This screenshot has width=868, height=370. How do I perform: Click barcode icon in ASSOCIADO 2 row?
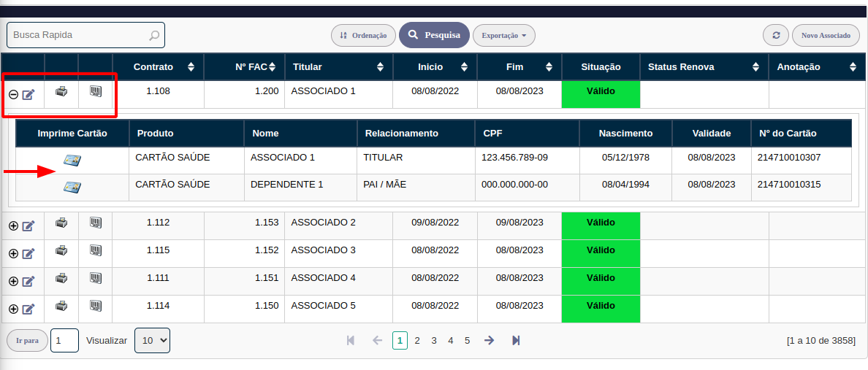click(x=96, y=223)
